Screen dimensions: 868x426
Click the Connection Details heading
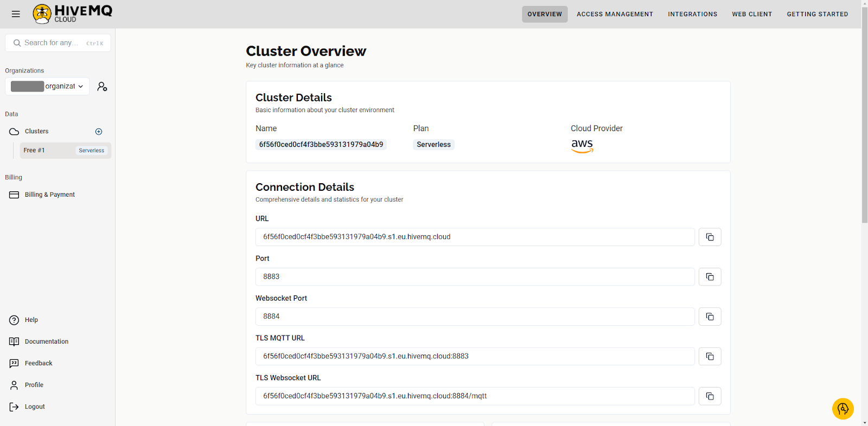point(305,187)
